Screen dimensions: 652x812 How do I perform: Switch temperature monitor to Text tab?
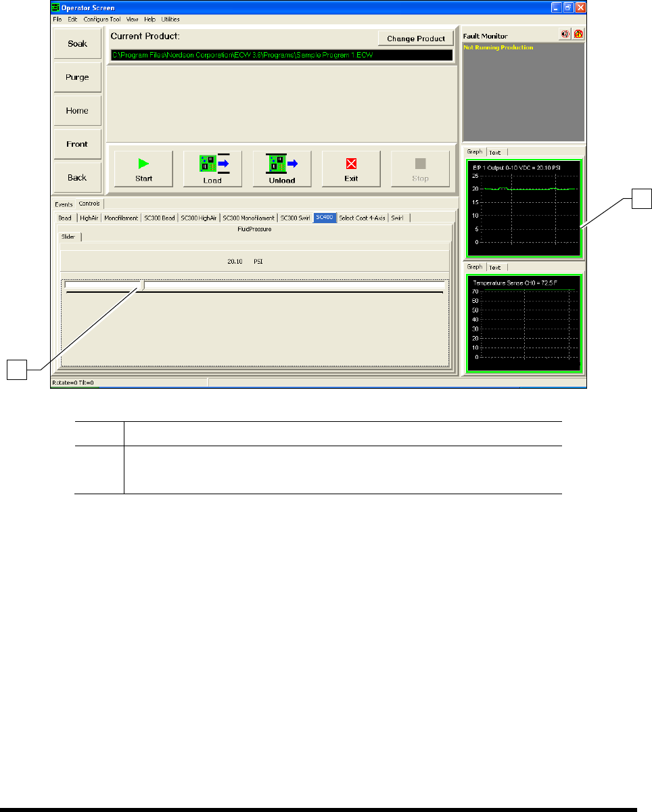495,267
